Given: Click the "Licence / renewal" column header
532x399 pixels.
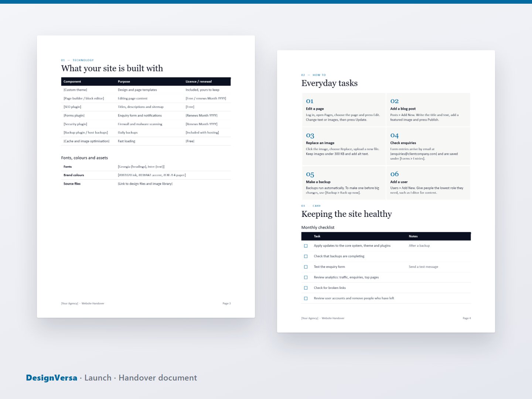Looking at the screenshot, I should [199, 82].
